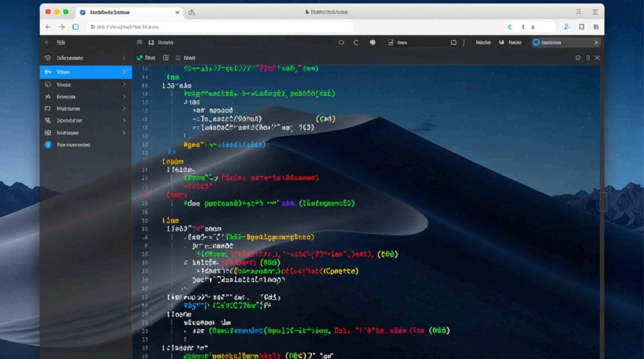
Task: Open a new tab next to current tab
Action: [192, 12]
